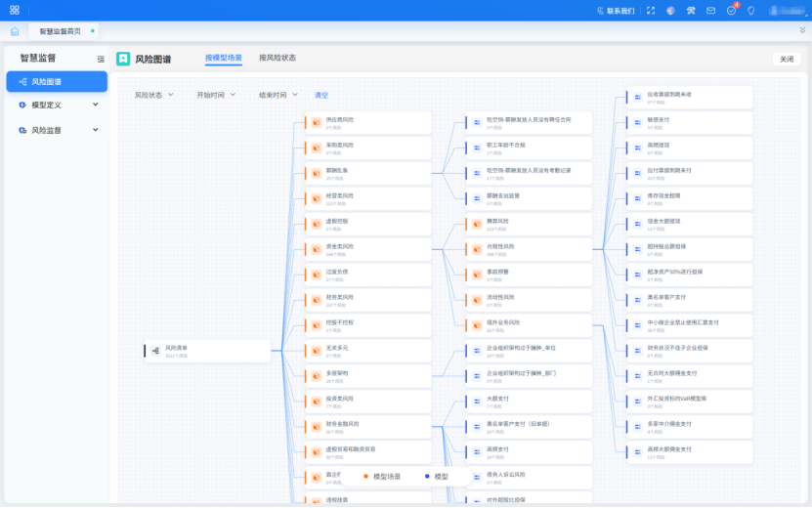Switch to the 按模型场景 tab
The width and height of the screenshot is (812, 508).
[x=223, y=58]
